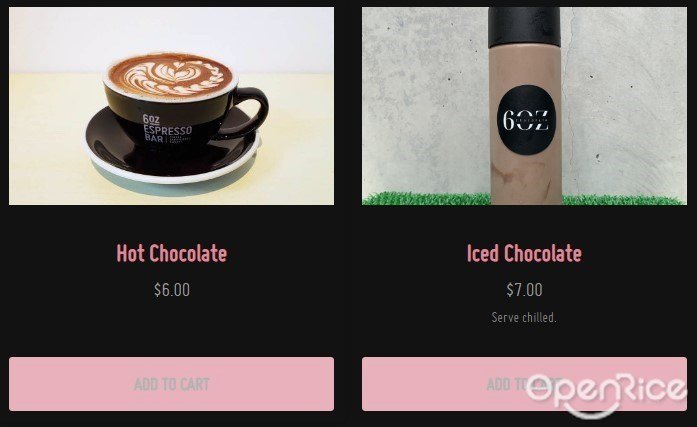Click the smile arc under OpenRice logo
This screenshot has height=427, width=697.
pos(591,409)
